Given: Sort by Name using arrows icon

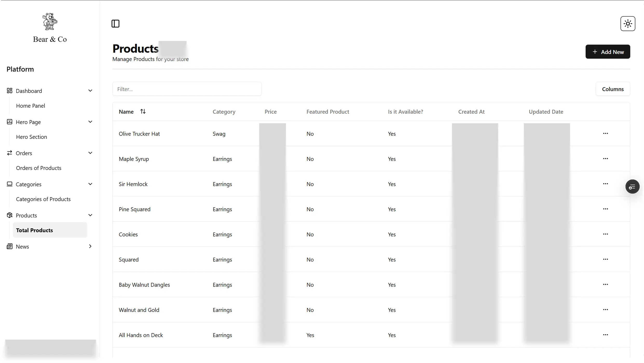Looking at the screenshot, I should [x=143, y=111].
